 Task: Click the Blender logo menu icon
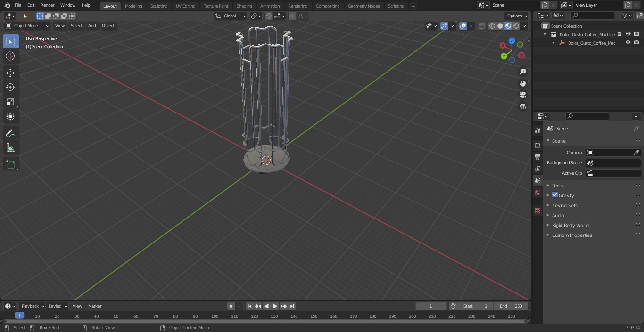coord(7,5)
